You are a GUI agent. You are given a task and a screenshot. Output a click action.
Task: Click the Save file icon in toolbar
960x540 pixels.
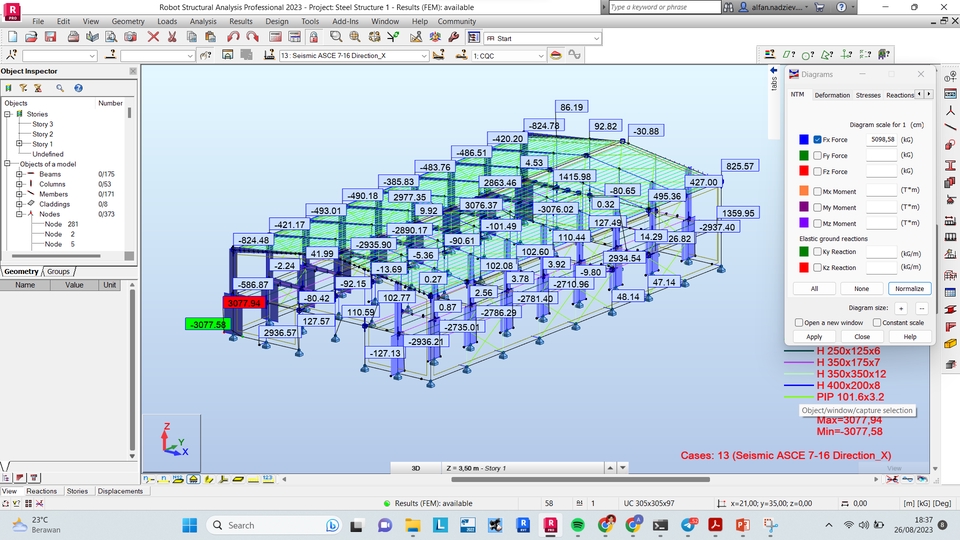(x=50, y=37)
